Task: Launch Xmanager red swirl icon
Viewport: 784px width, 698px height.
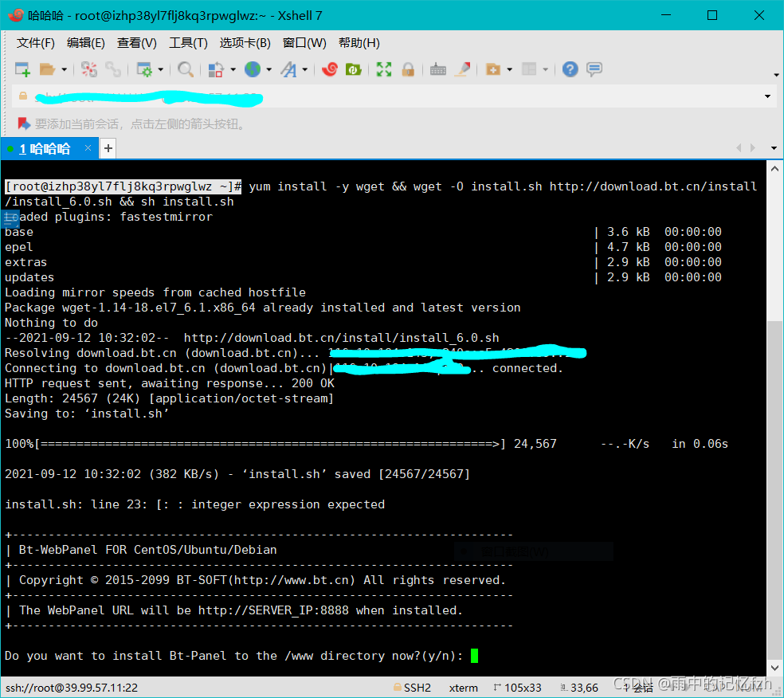Action: (x=330, y=69)
